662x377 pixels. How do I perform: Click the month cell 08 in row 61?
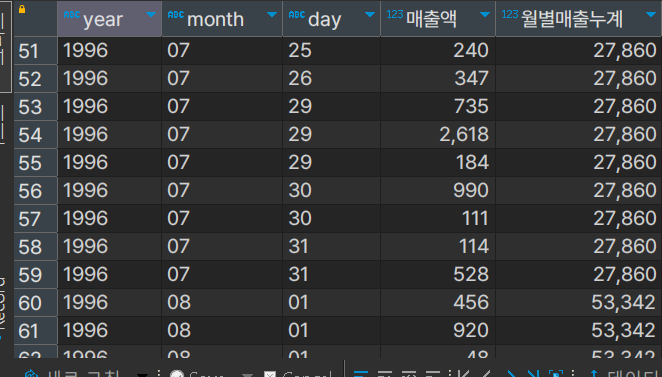click(222, 331)
